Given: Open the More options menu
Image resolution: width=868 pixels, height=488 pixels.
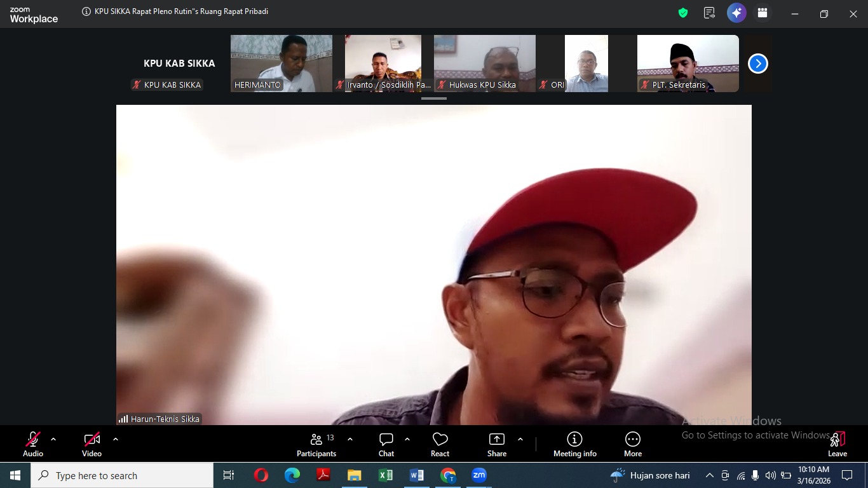Looking at the screenshot, I should pos(632,444).
